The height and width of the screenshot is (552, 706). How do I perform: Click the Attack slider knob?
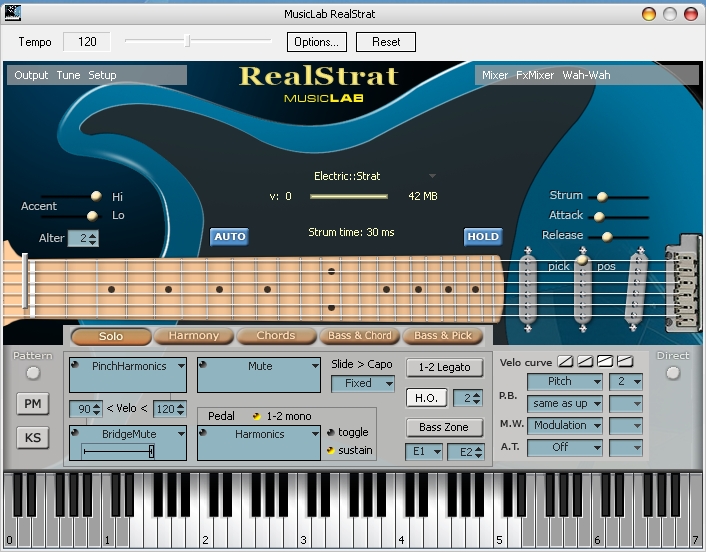(599, 217)
